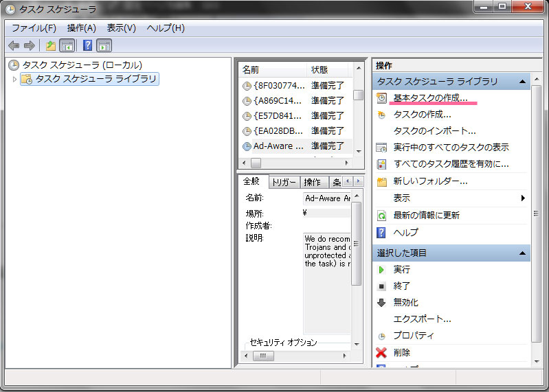Click the Forward arrow toolbar icon
Viewport: 549px width, 392px height.
pyautogui.click(x=30, y=45)
